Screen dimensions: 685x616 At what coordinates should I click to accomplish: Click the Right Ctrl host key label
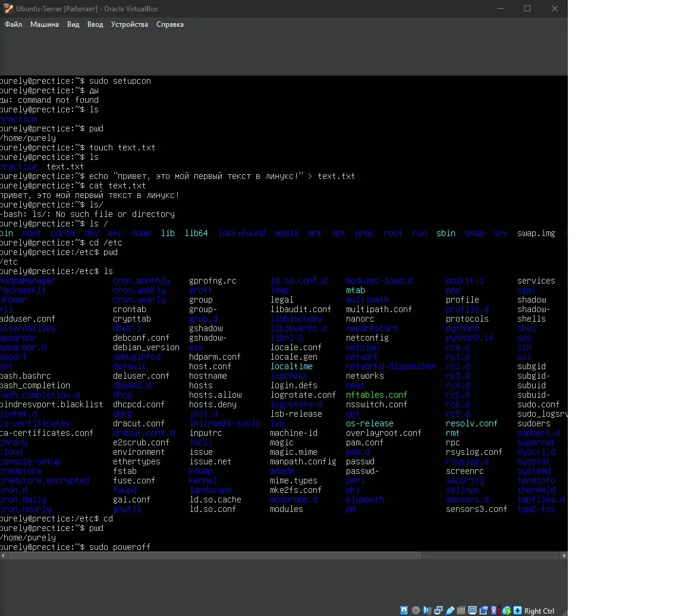coord(539,611)
